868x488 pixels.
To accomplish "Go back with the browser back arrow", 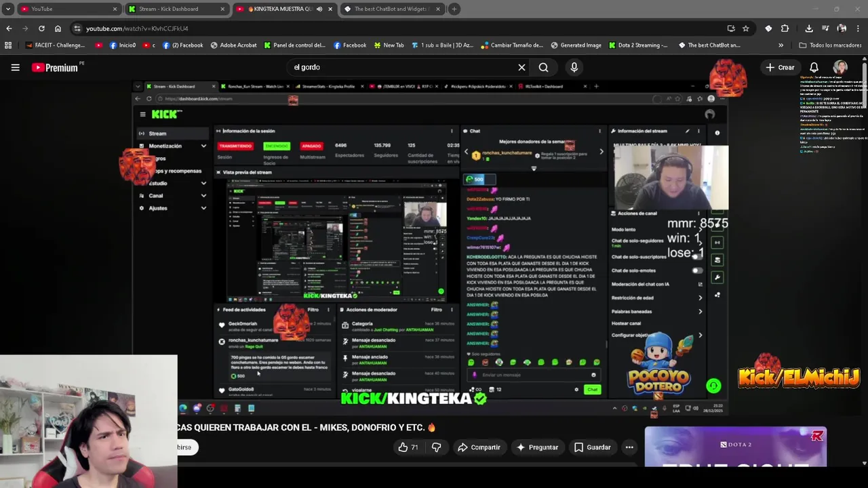I will (9, 28).
